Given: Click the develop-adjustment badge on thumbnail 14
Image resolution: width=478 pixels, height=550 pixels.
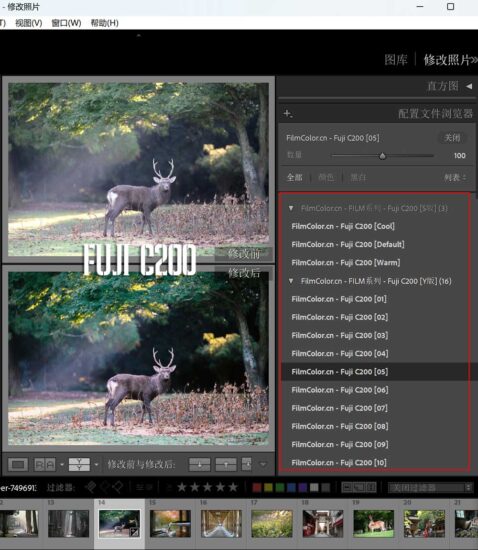Looking at the screenshot, I should 135,532.
